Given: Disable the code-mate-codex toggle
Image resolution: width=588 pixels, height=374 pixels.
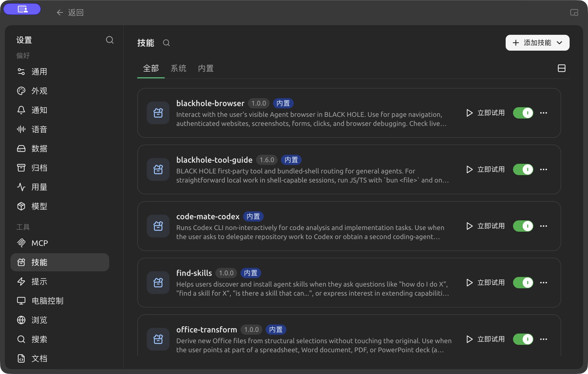Looking at the screenshot, I should click(523, 226).
